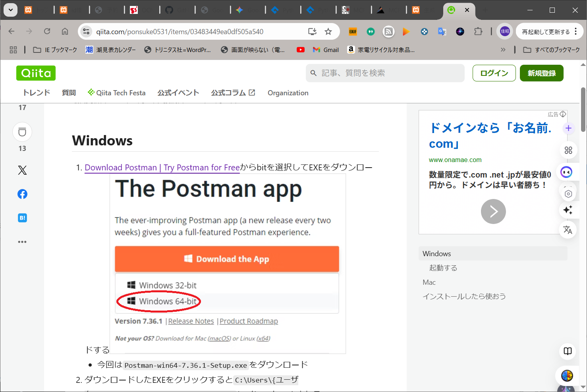
Task: Select Organization in navigation bar
Action: tap(288, 93)
